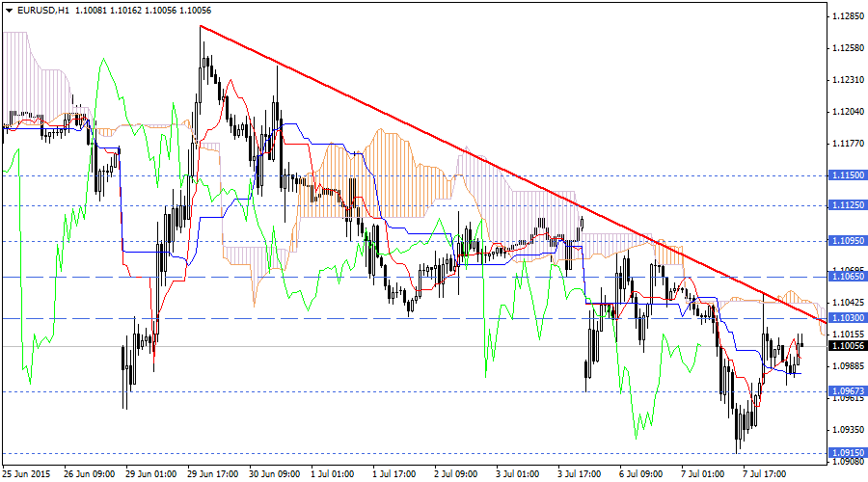Click the 6 Jul 09:00 time label
This screenshot has width=868, height=482.
pos(641,474)
